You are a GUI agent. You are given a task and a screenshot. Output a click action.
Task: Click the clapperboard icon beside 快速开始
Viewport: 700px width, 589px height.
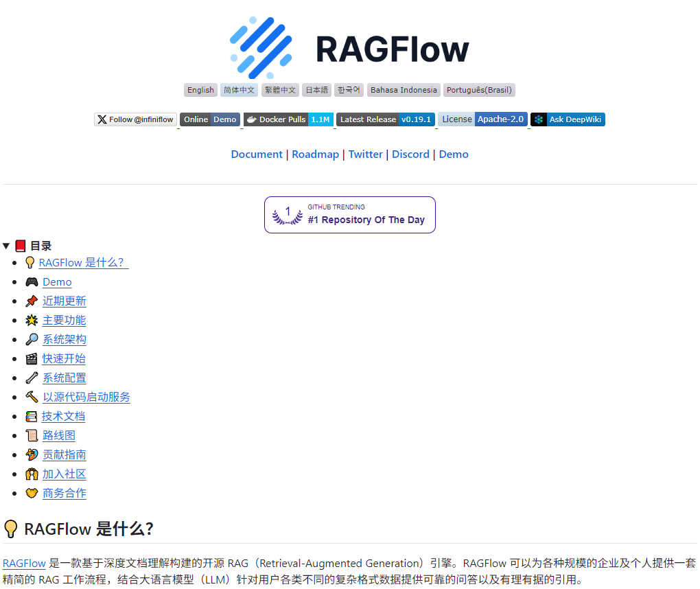coord(32,358)
